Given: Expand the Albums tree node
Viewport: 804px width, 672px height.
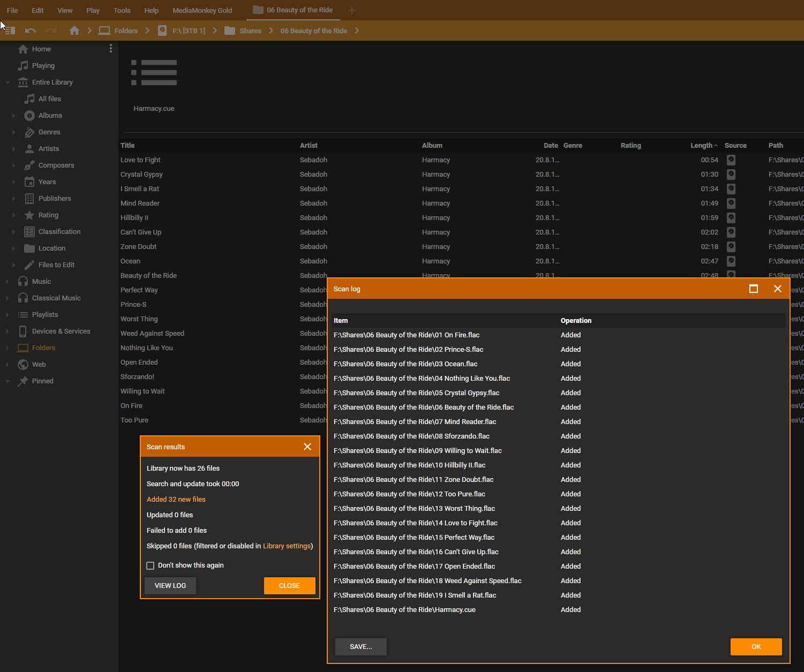Looking at the screenshot, I should (x=14, y=116).
